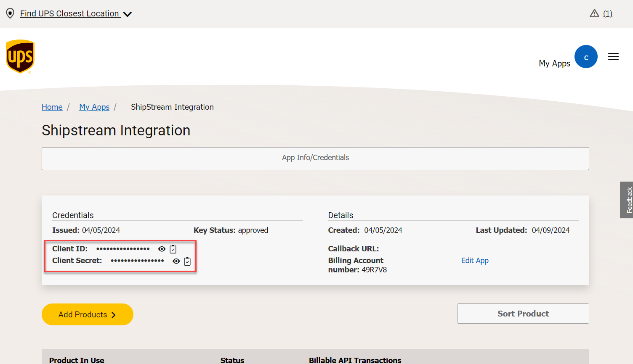Show the masked Client Secret value

click(176, 261)
